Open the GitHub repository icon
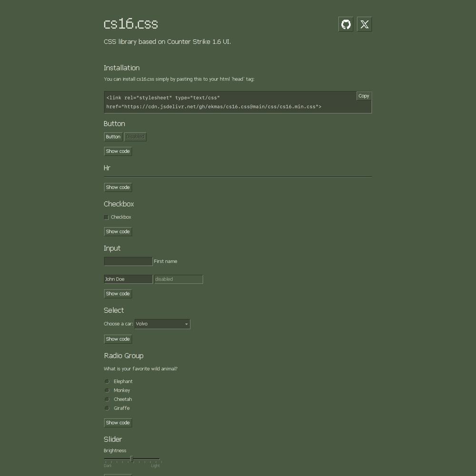 pos(346,24)
